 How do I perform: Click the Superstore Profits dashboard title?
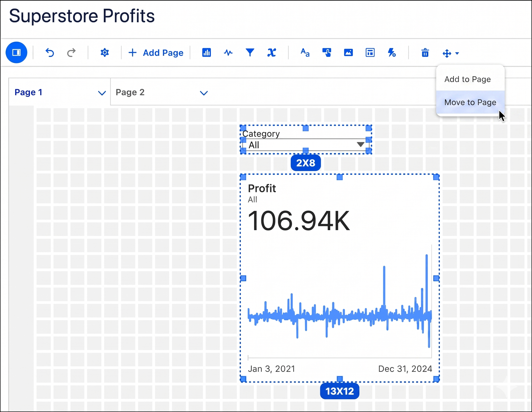82,16
